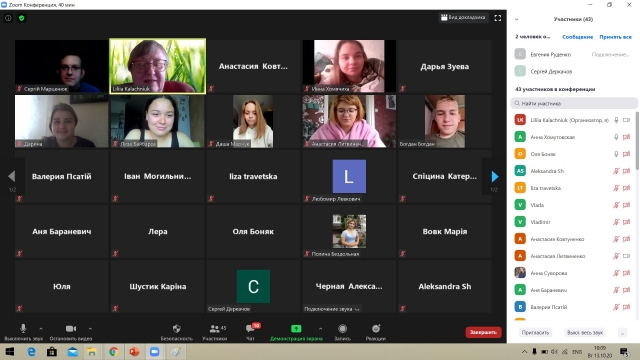Image resolution: width=640 pixels, height=360 pixels.
Task: Open audio options arrow beside microphone
Action: click(41, 328)
